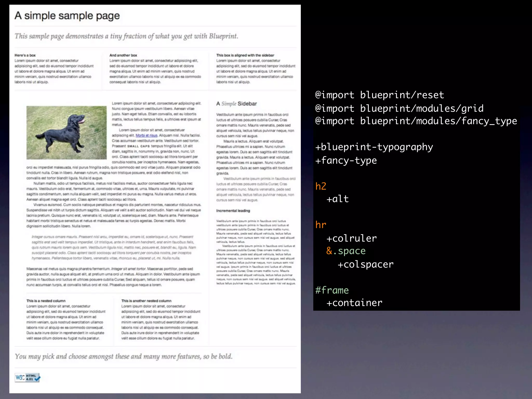Click the '+colruler' mixin line
The height and width of the screenshot is (399, 532).
click(x=351, y=238)
